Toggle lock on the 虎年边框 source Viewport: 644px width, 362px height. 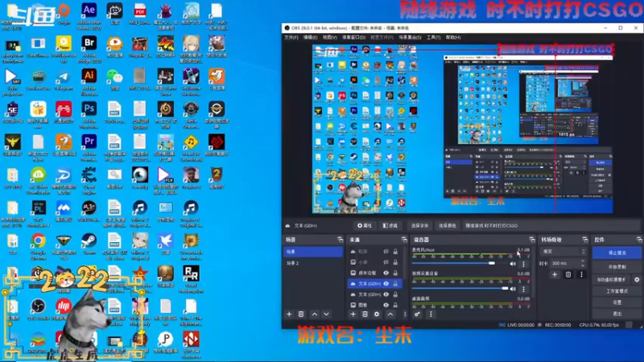pyautogui.click(x=395, y=273)
